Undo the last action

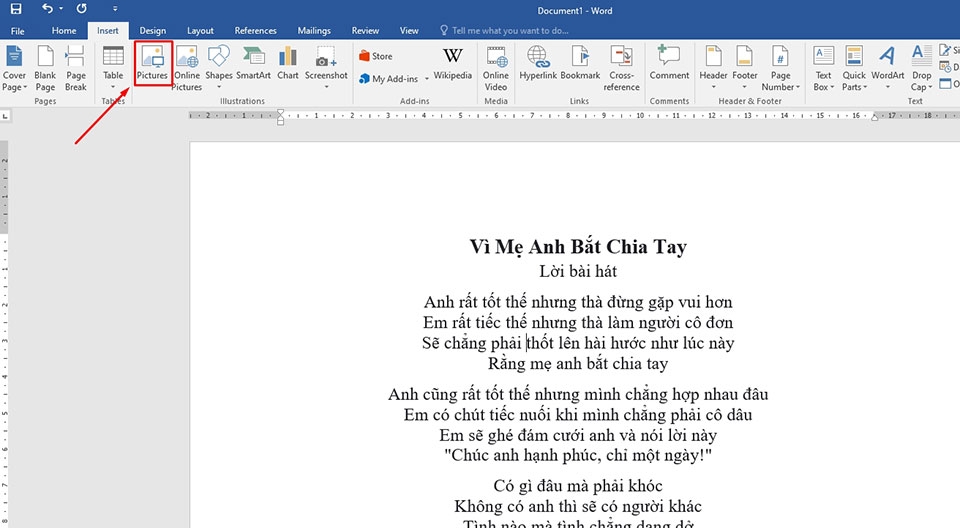(x=47, y=9)
